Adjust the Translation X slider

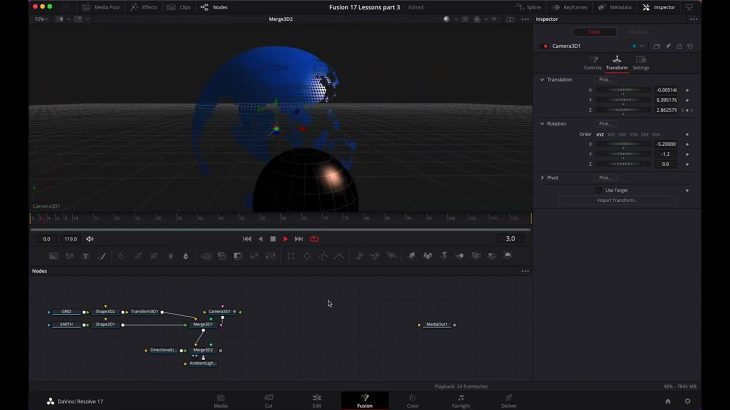[x=623, y=90]
